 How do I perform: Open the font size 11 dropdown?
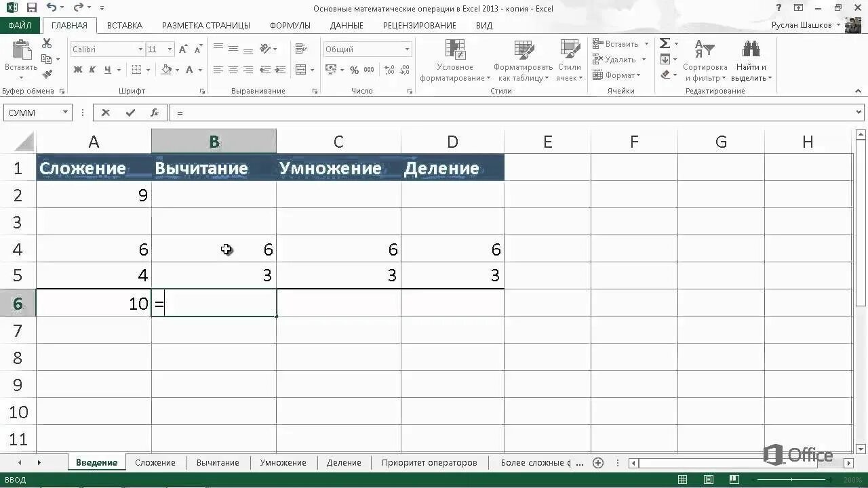(170, 49)
